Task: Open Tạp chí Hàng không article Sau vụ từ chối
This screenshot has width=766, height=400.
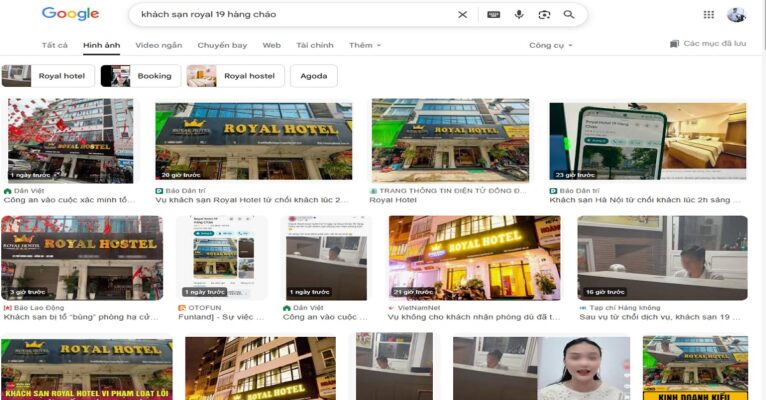Action: pos(660,317)
